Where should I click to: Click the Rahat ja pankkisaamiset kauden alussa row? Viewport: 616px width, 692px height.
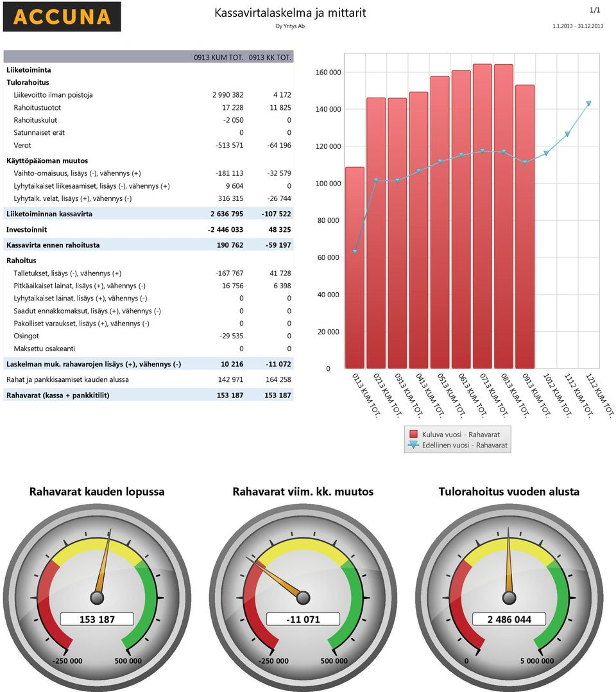click(148, 379)
